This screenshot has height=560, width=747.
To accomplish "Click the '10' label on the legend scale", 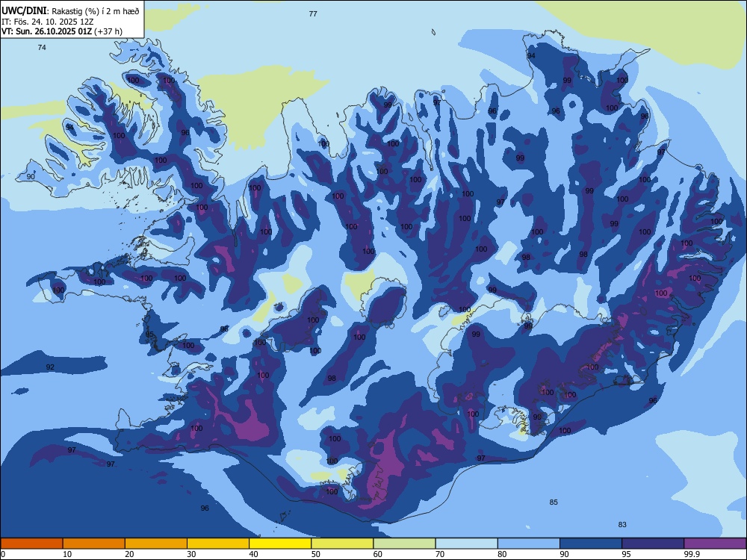I will [67, 554].
